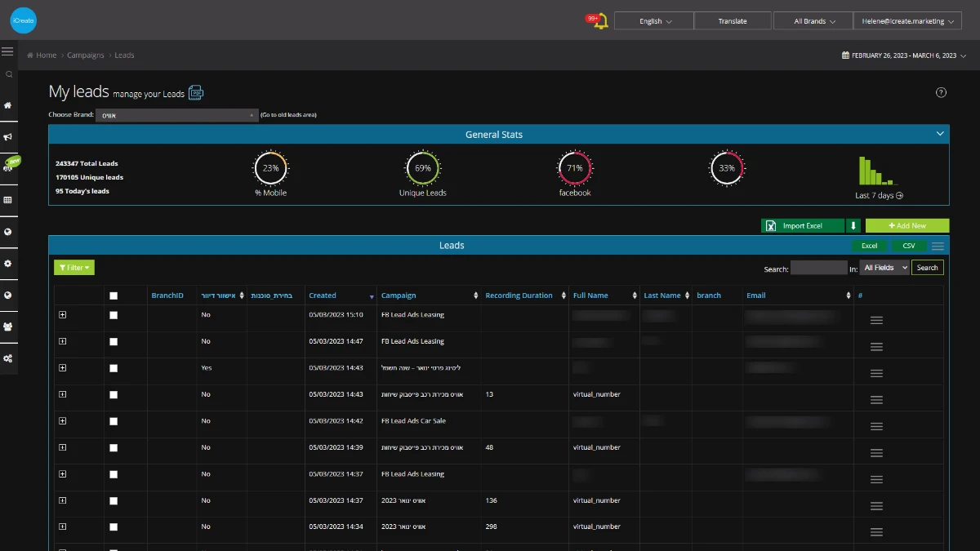Click the Add New lead button
The image size is (980, 551).
pos(907,226)
